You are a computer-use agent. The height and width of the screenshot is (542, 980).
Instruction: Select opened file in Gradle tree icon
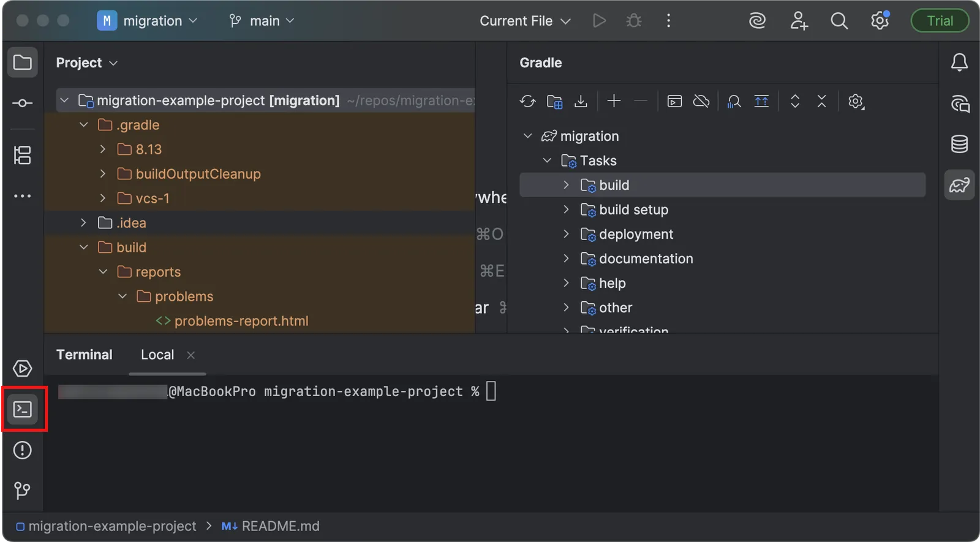point(761,102)
